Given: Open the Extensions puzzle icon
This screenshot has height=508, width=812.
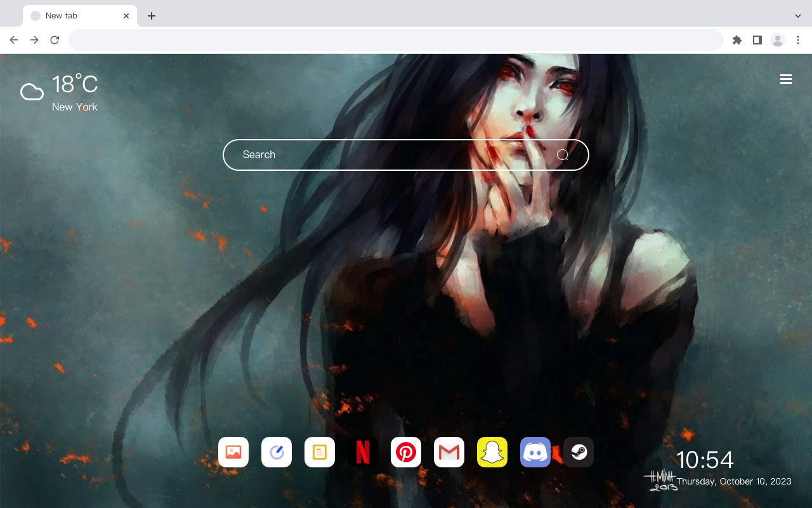Looking at the screenshot, I should [737, 40].
